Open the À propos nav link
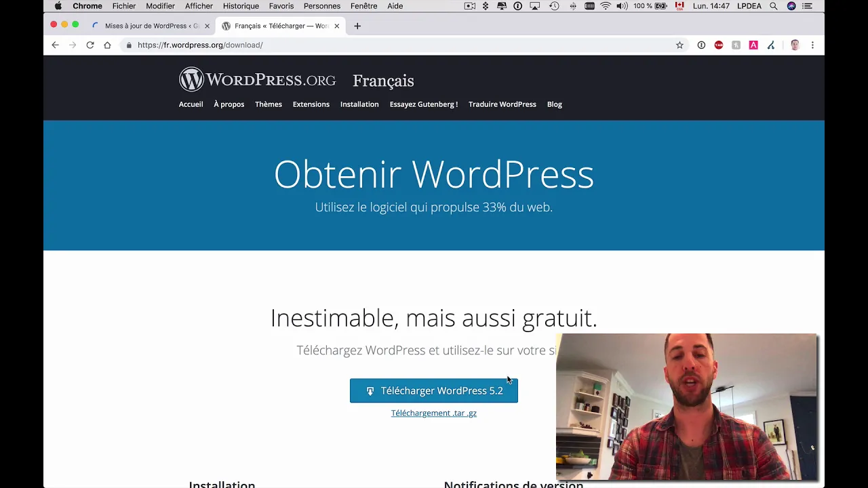The width and height of the screenshot is (868, 488). [x=229, y=104]
